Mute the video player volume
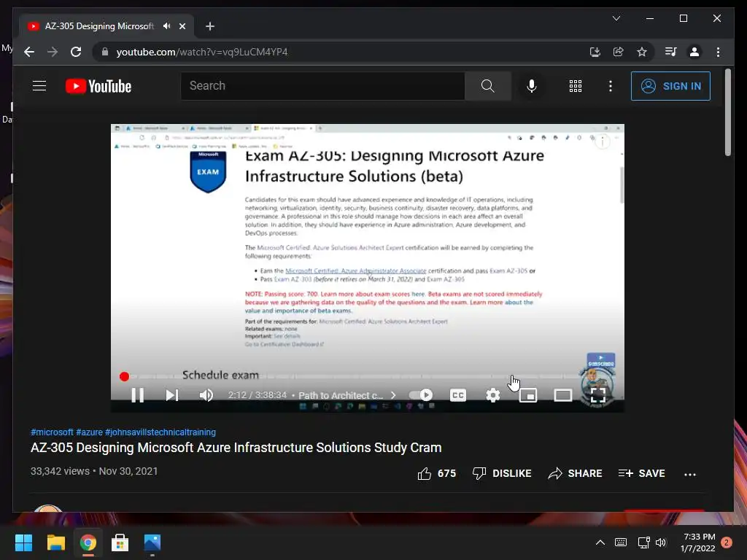This screenshot has height=560, width=747. [206, 395]
